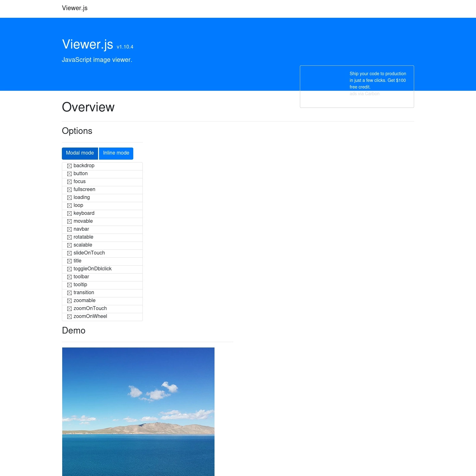Toggle the slideOnTouch option checkbox

tap(69, 253)
